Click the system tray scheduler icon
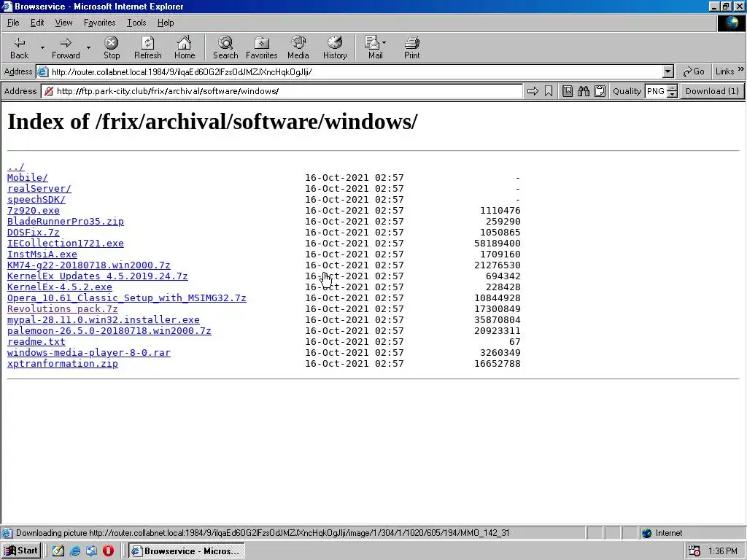747x560 pixels. [x=694, y=551]
